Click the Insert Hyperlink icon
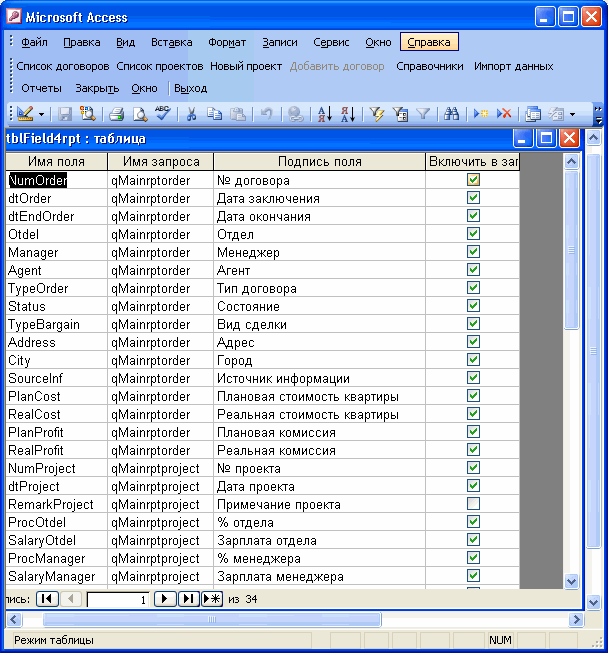 tap(295, 114)
